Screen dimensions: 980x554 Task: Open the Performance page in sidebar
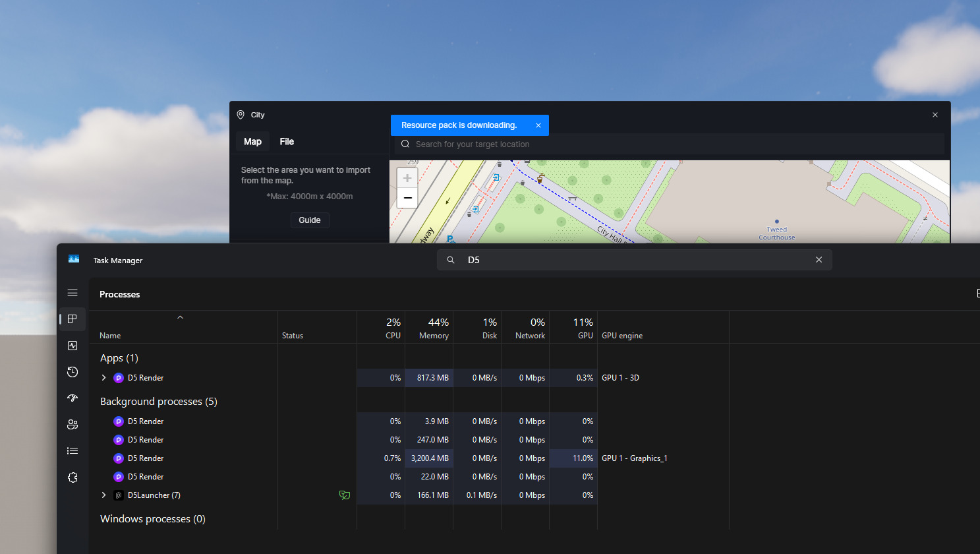(72, 346)
